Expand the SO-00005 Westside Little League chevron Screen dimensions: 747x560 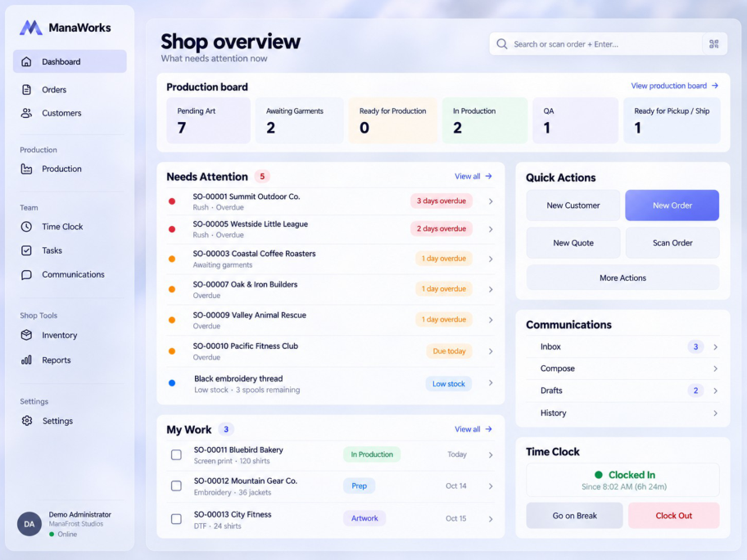point(491,229)
